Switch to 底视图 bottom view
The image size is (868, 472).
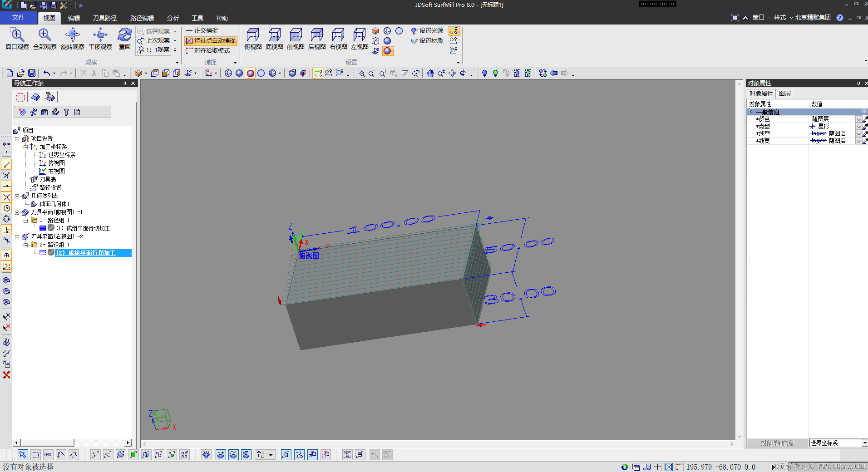coord(274,39)
